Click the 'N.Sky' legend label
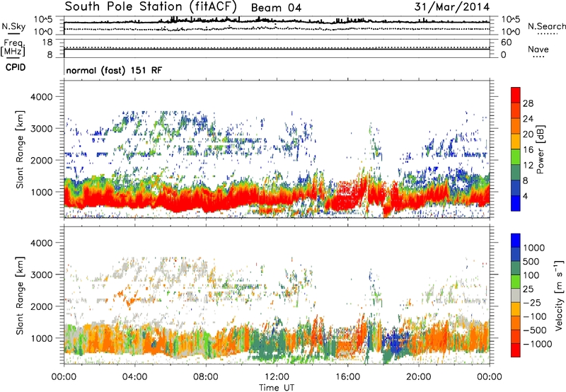This screenshot has width=566, height=392. click(13, 26)
